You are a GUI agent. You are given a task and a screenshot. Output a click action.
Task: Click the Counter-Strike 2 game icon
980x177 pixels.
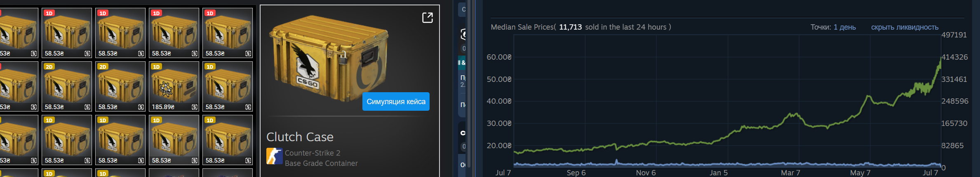(275, 156)
